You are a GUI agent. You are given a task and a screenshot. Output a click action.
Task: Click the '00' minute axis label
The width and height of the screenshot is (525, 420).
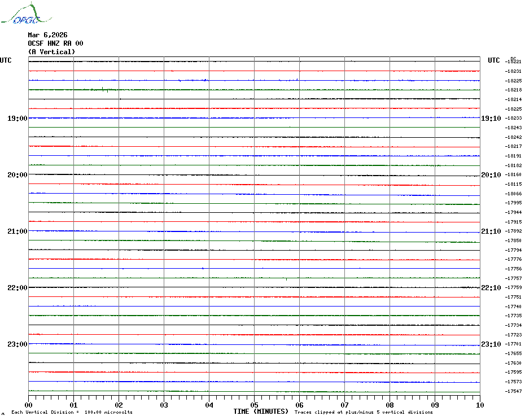(28, 405)
